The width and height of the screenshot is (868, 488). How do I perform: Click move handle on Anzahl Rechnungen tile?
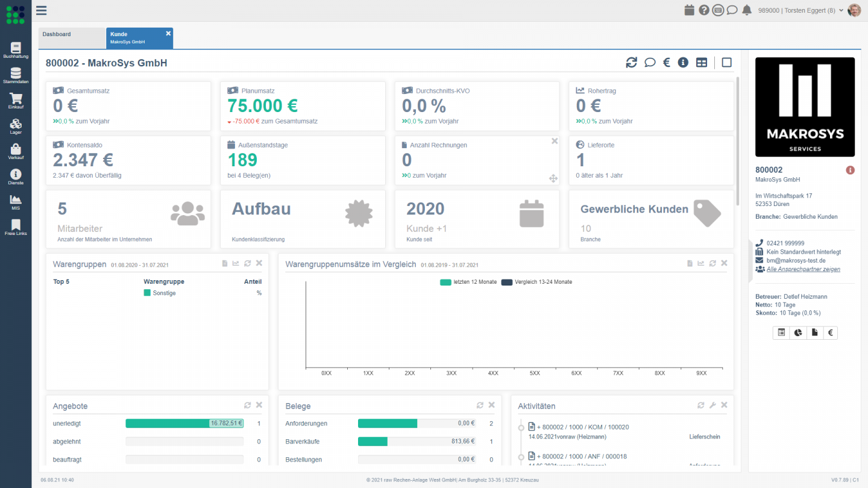(x=553, y=178)
